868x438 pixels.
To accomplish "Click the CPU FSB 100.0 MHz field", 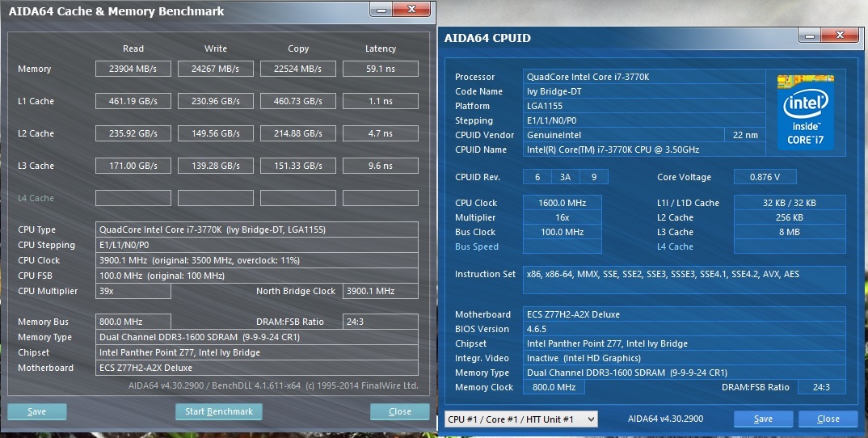I will coord(257,276).
